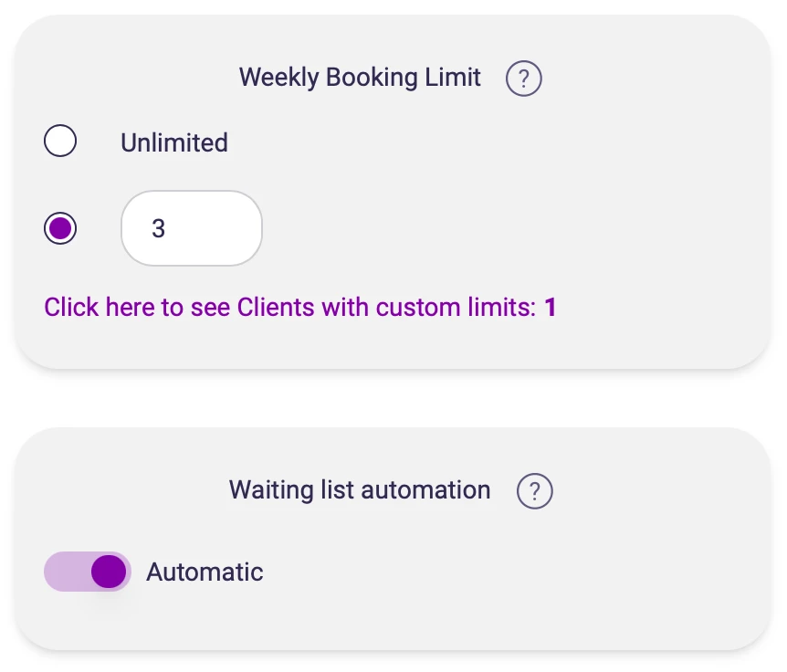Click the bold custom limits count "1"

pos(551,307)
